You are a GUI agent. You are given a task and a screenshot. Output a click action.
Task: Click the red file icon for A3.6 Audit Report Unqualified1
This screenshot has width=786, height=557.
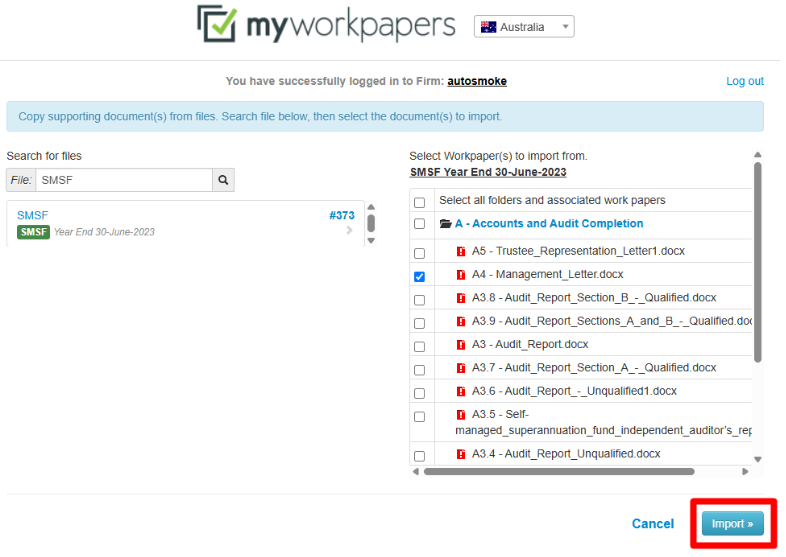[x=461, y=391]
